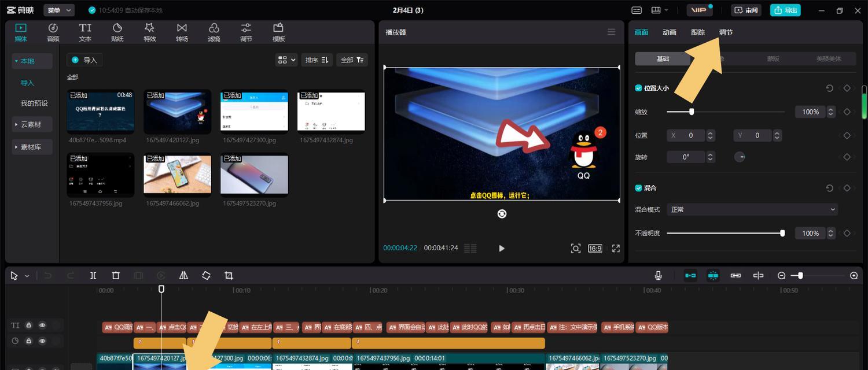Open 我的预设 in sidebar
The width and height of the screenshot is (868, 370).
click(x=34, y=103)
